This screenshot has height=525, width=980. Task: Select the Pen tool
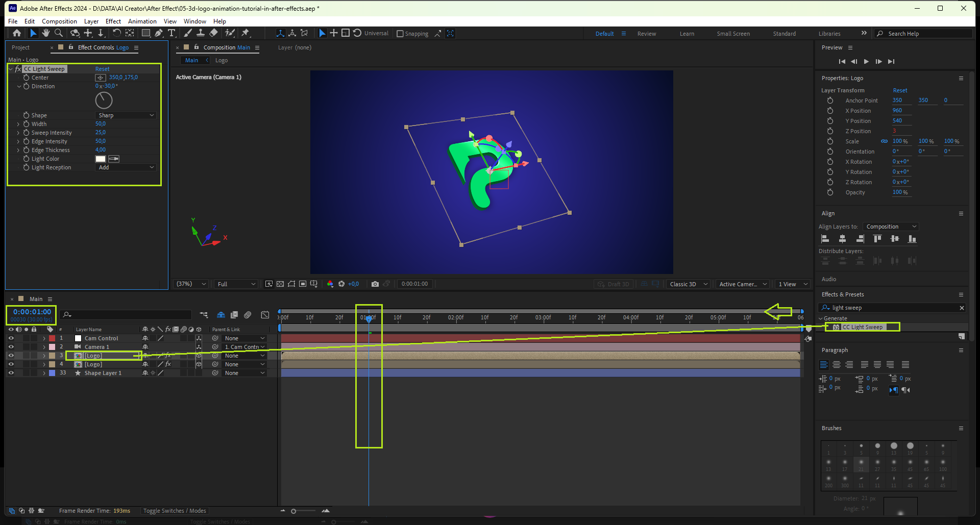coord(159,33)
